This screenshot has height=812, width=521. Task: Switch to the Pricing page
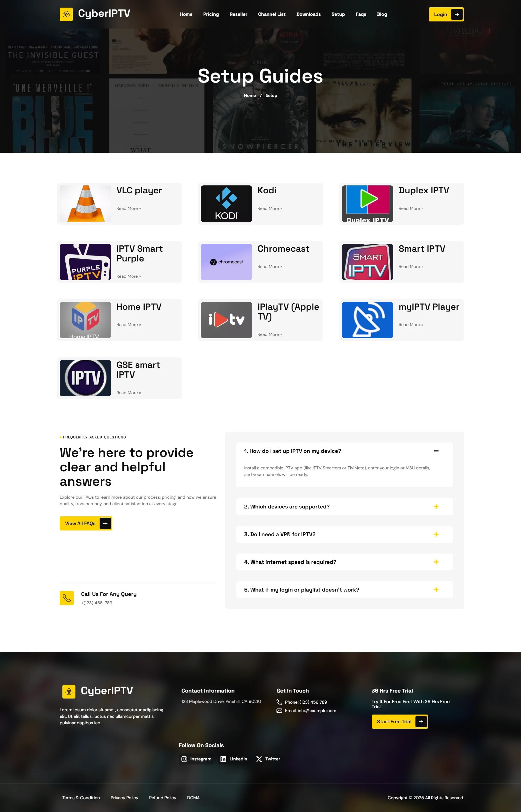point(211,14)
